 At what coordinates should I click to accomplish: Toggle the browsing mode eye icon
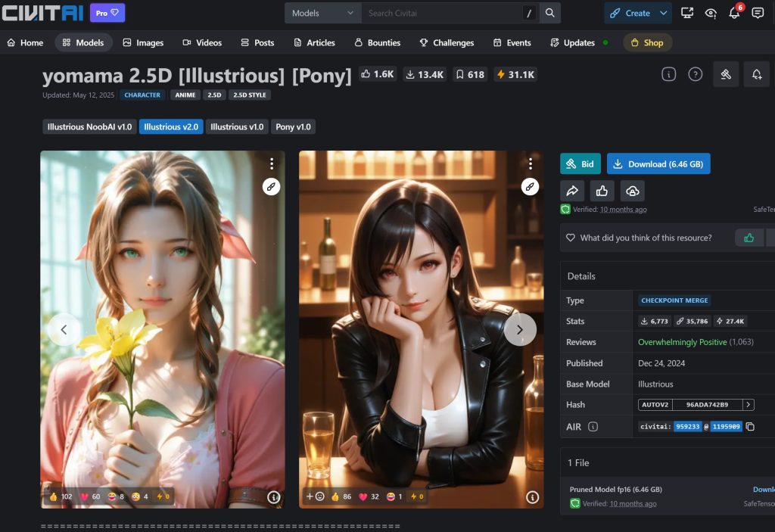pos(710,13)
